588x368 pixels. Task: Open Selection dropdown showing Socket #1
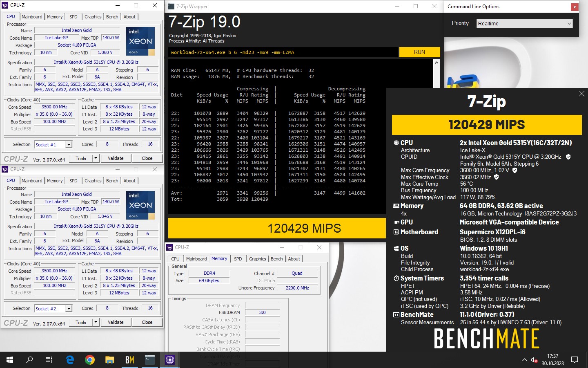53,144
